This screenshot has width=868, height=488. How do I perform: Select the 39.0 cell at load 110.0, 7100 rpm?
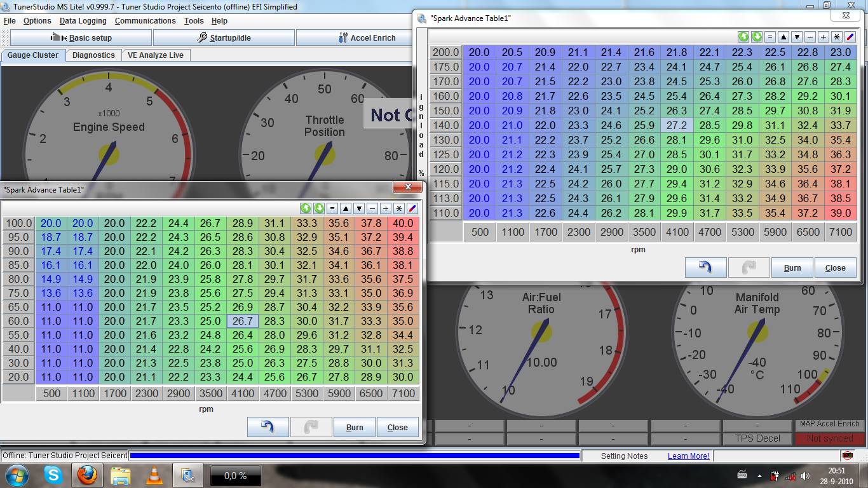840,213
